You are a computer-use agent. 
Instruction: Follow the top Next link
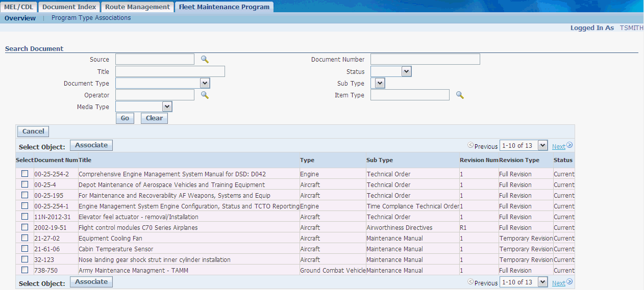[559, 146]
